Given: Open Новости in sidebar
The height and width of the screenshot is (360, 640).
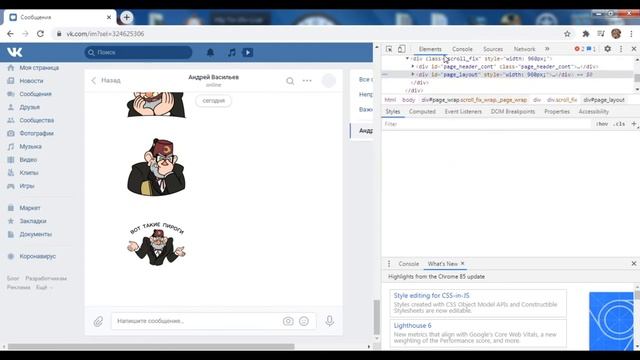Looking at the screenshot, I should pos(31,81).
